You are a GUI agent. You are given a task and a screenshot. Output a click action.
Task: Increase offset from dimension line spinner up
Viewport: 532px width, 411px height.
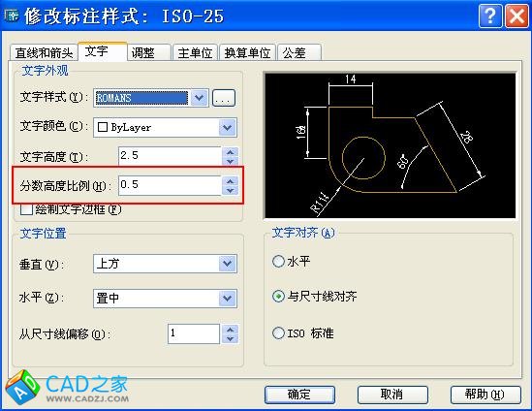click(x=231, y=330)
